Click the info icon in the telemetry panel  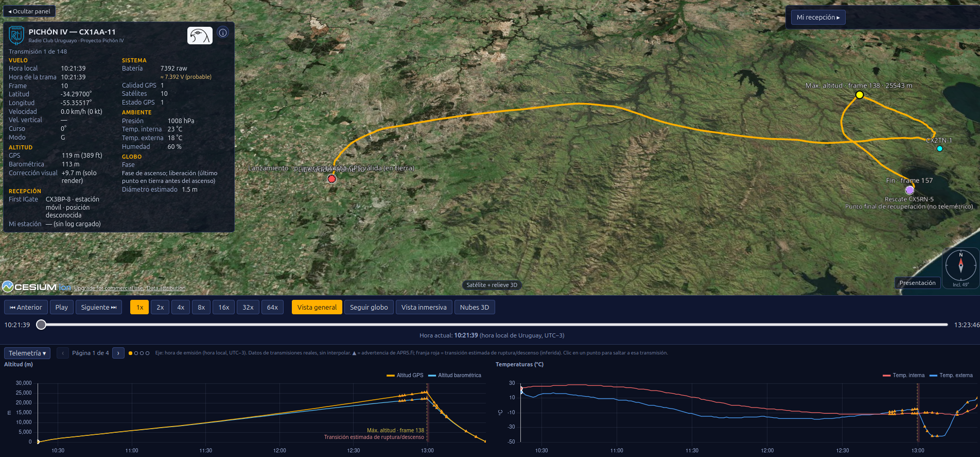[223, 32]
